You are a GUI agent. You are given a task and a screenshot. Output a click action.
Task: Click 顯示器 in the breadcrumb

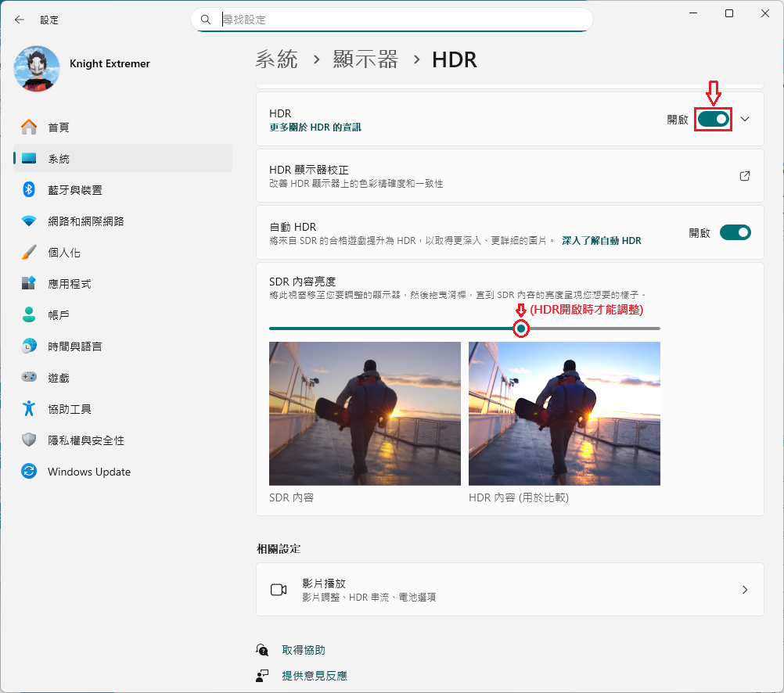[x=365, y=59]
